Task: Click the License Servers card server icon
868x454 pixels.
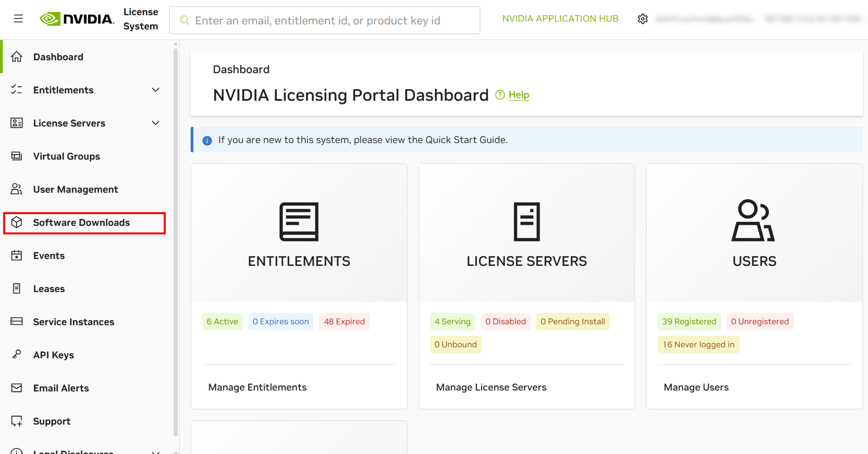Action: pos(527,222)
